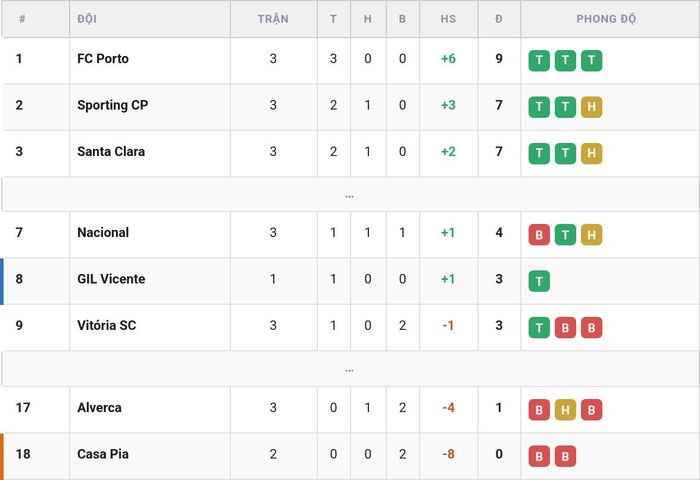Click the PHONG ĐỘ column header
The image size is (700, 480).
[606, 19]
